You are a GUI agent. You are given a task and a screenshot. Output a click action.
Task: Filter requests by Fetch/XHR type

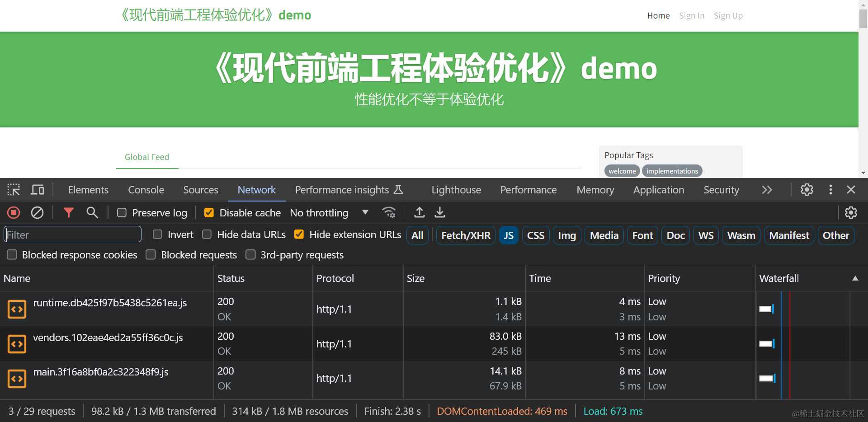click(466, 235)
